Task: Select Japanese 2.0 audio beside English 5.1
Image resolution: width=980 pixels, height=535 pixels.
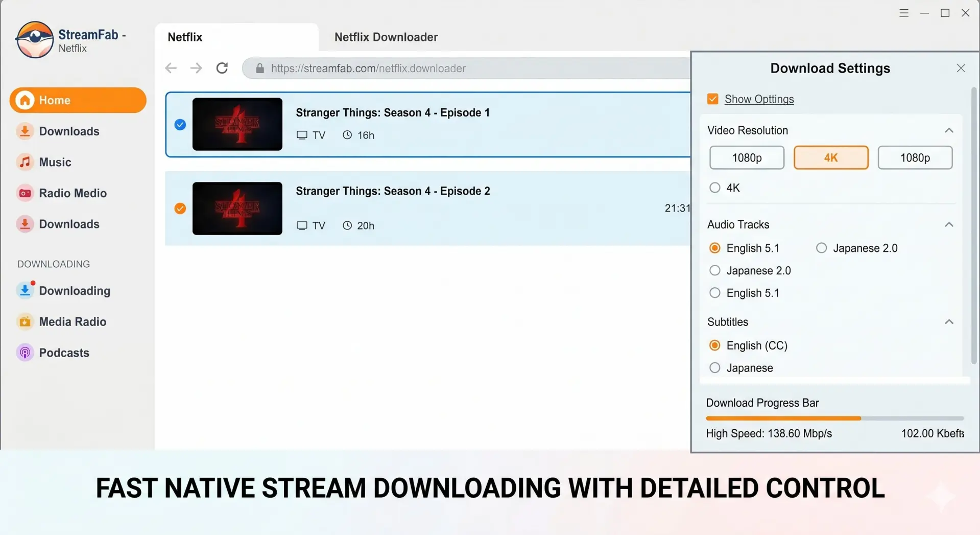Action: (x=821, y=248)
